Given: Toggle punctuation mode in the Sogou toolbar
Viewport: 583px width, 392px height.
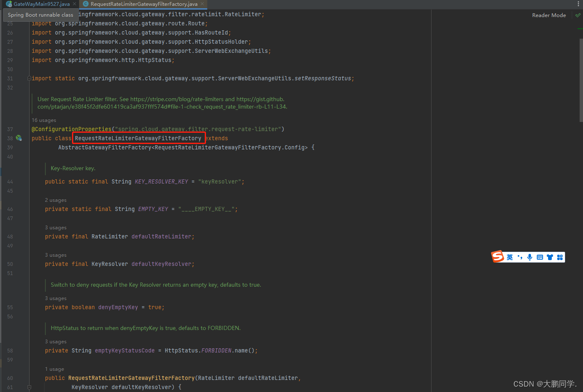Looking at the screenshot, I should point(520,257).
